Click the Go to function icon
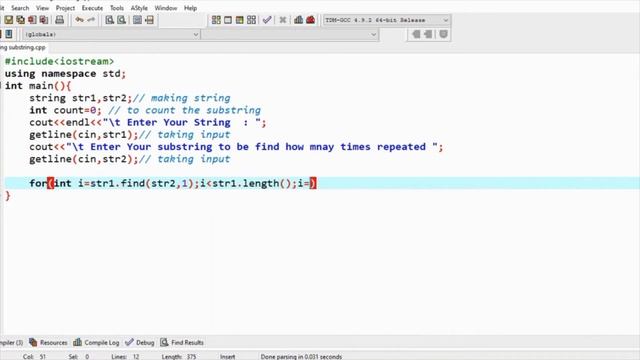 coord(138,20)
